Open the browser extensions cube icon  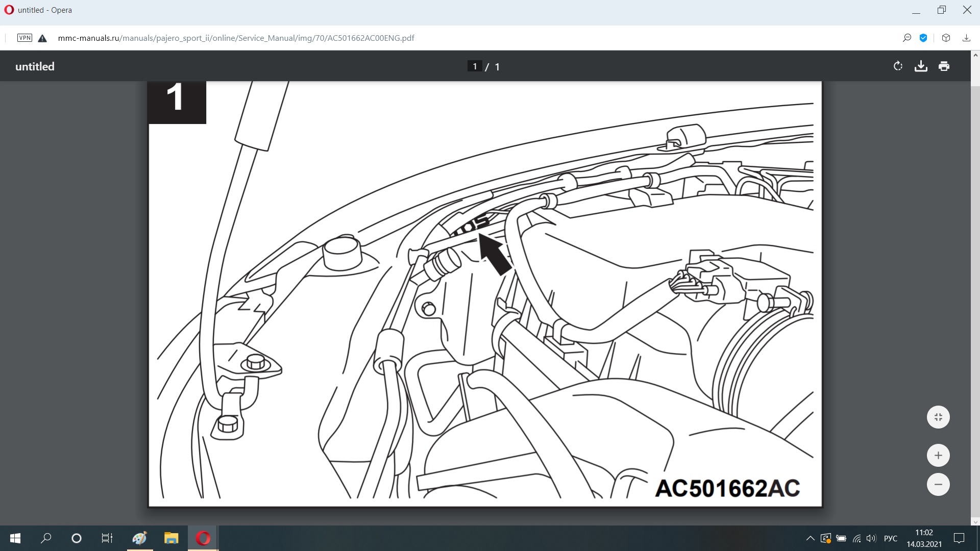pyautogui.click(x=946, y=38)
